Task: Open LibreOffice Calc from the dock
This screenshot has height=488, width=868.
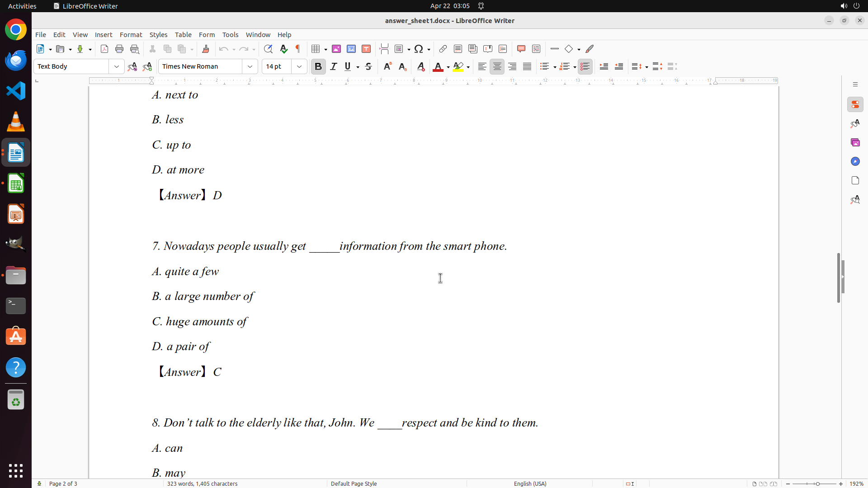Action: (x=16, y=183)
